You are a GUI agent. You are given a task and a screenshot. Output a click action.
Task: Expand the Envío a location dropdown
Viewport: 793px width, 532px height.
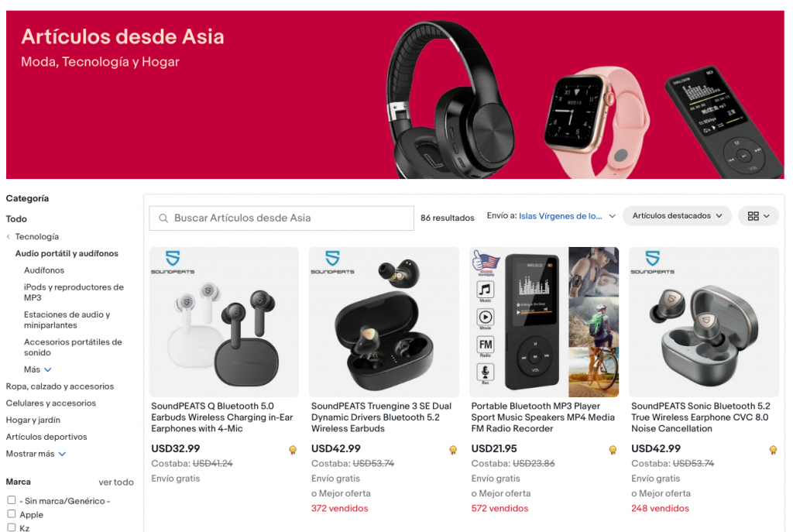(x=551, y=216)
